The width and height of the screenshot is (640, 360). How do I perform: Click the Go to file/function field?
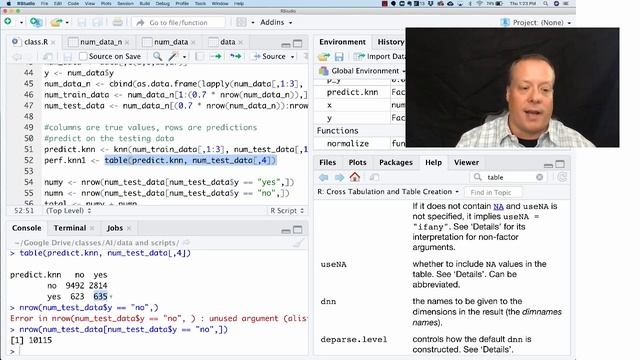pos(178,22)
